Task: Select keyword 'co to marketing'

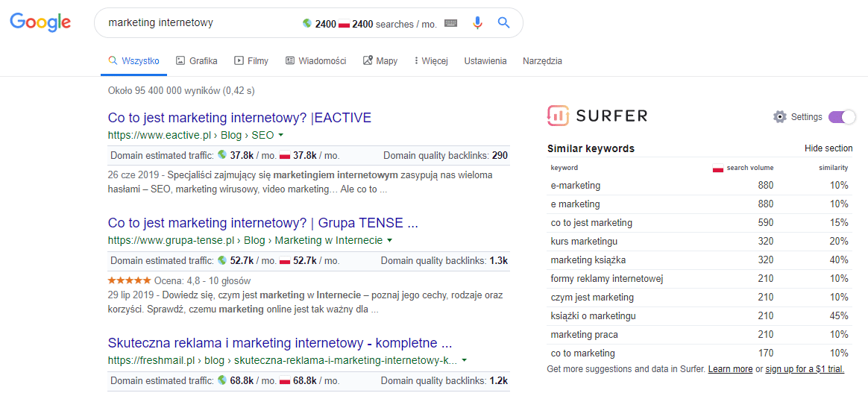Action: 582,353
